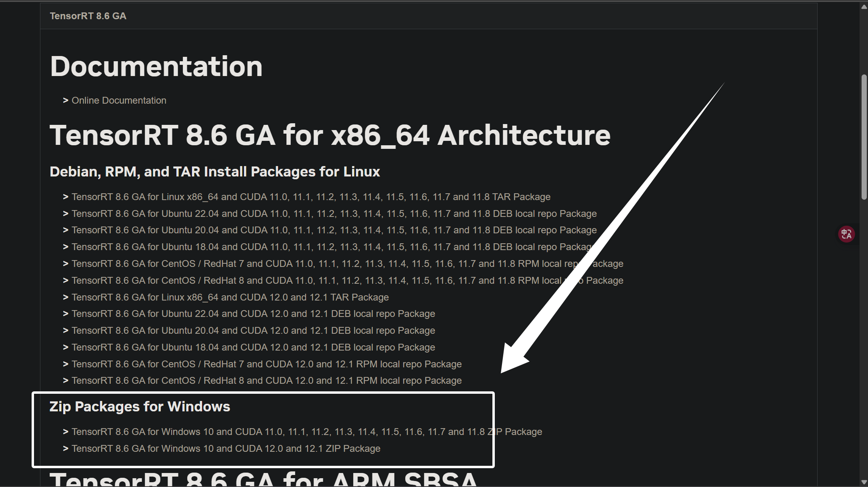Open the Online Documentation link
This screenshot has width=868, height=487.
point(119,100)
